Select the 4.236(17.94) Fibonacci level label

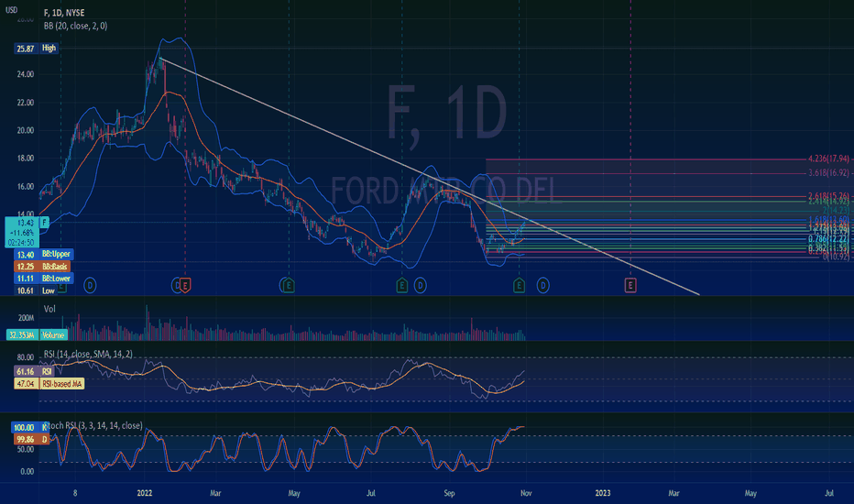[x=828, y=159]
